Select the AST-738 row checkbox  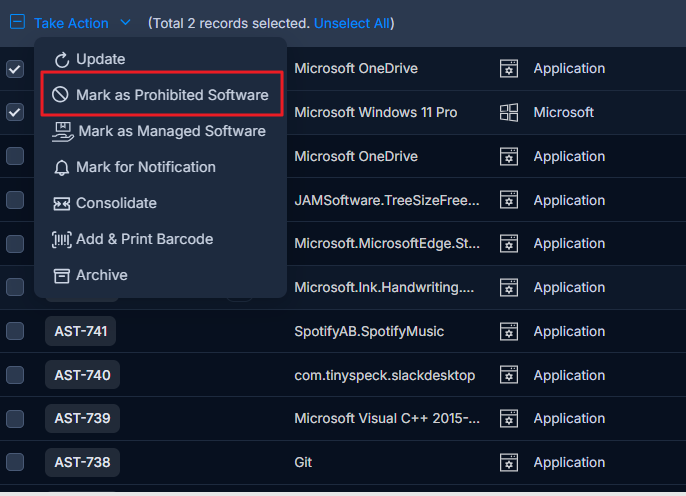pyautogui.click(x=15, y=462)
